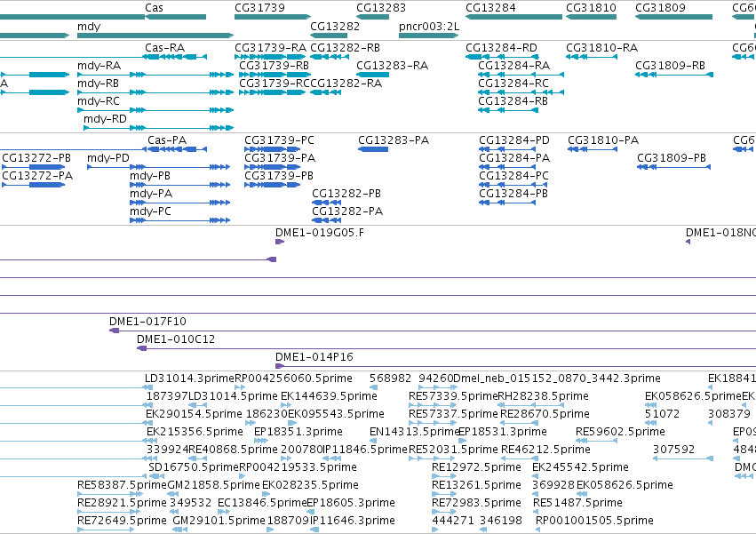Select the Cas-PA protein feature
Viewport: 756px width, 534px height.
177,149
